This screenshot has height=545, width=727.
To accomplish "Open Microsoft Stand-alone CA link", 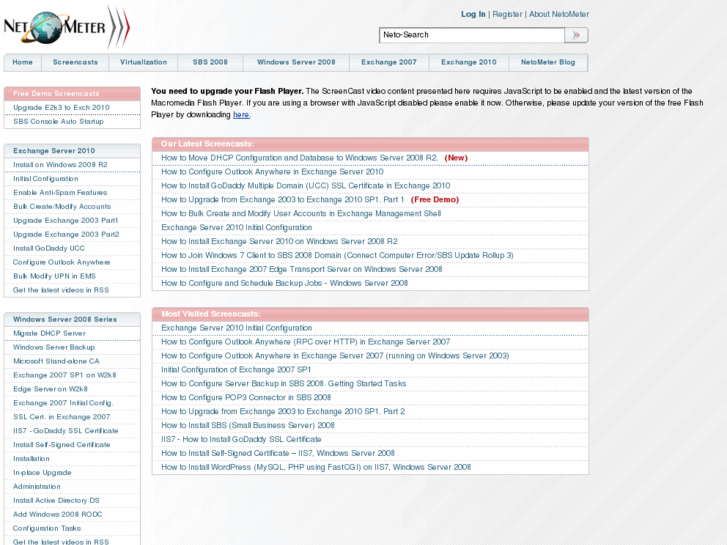I will (56, 361).
